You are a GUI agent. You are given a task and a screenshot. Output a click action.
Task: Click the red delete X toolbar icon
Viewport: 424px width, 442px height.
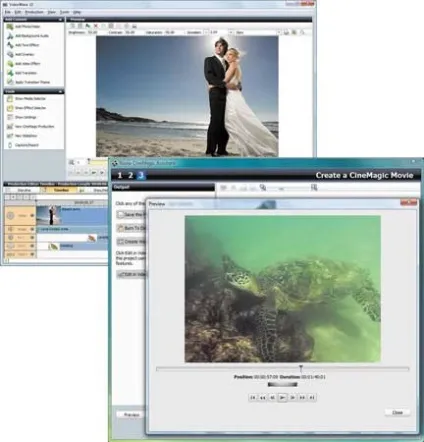click(96, 26)
